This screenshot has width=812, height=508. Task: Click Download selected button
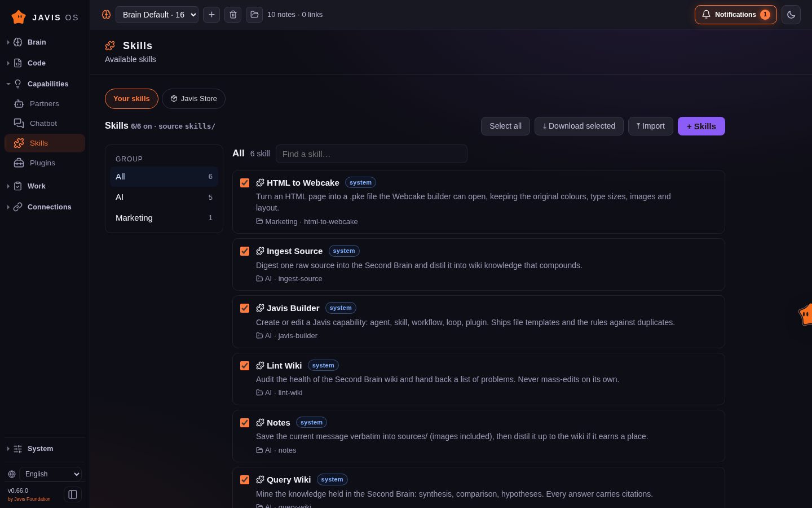click(579, 126)
